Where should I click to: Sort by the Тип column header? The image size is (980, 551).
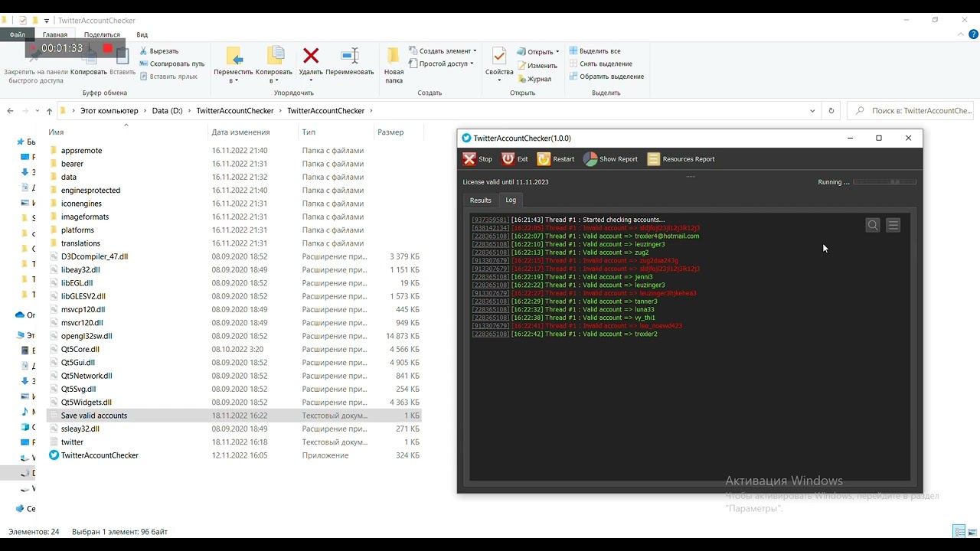pos(309,132)
